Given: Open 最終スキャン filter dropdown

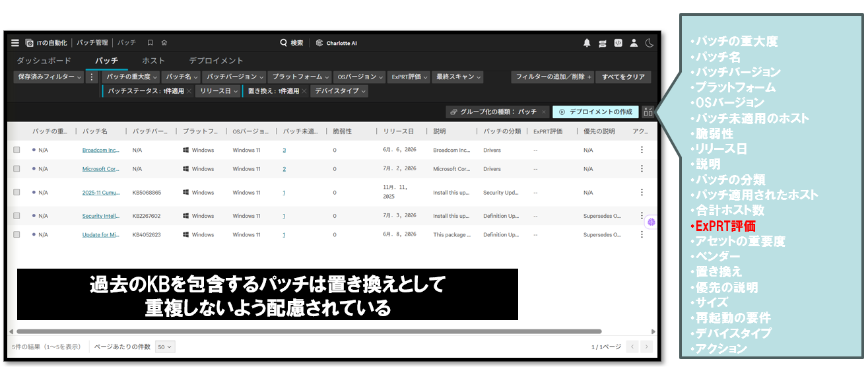Looking at the screenshot, I should (458, 77).
